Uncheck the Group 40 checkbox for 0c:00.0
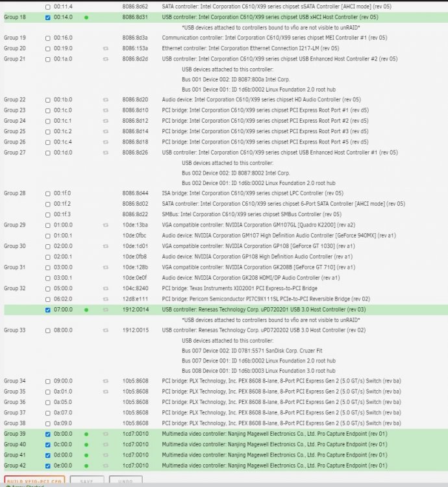This screenshot has height=487, width=448. pos(48,445)
